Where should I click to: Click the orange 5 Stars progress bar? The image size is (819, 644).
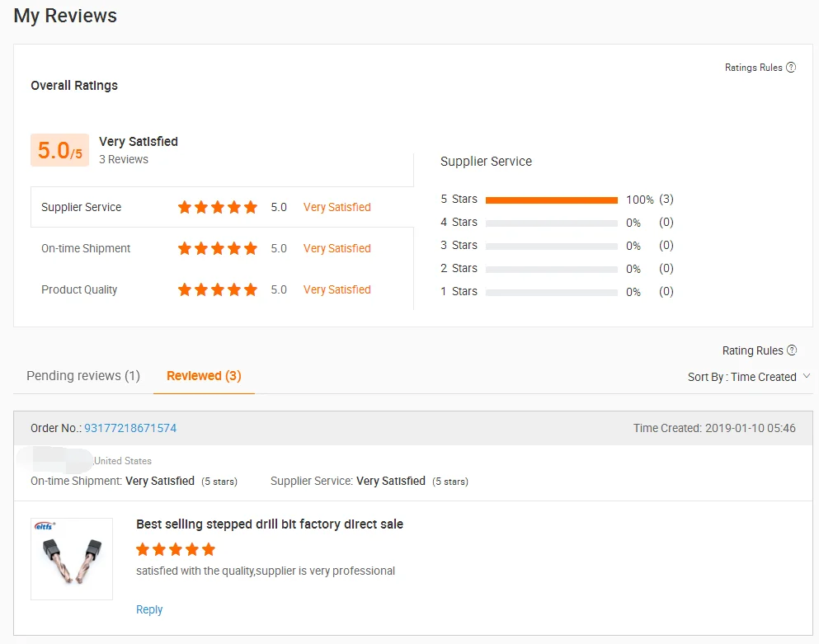(551, 200)
